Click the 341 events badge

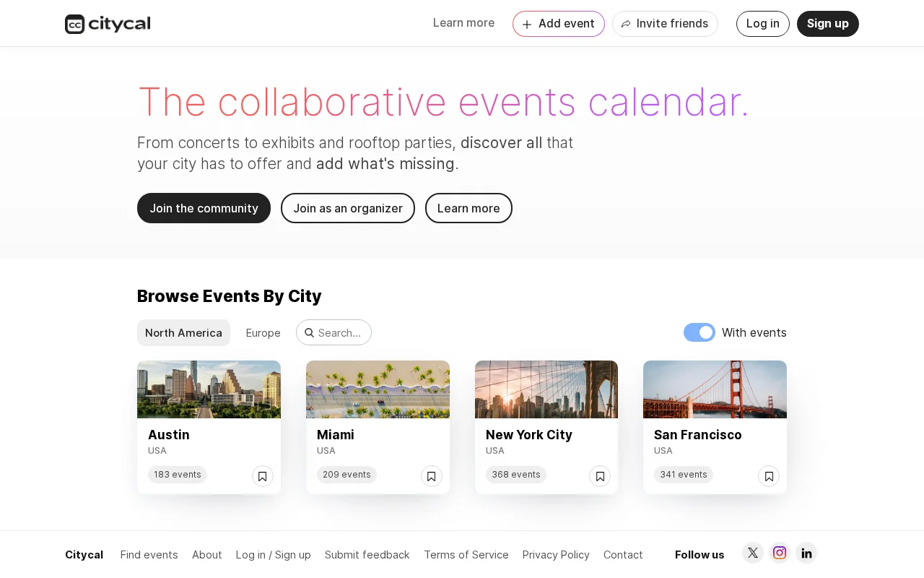coord(684,475)
